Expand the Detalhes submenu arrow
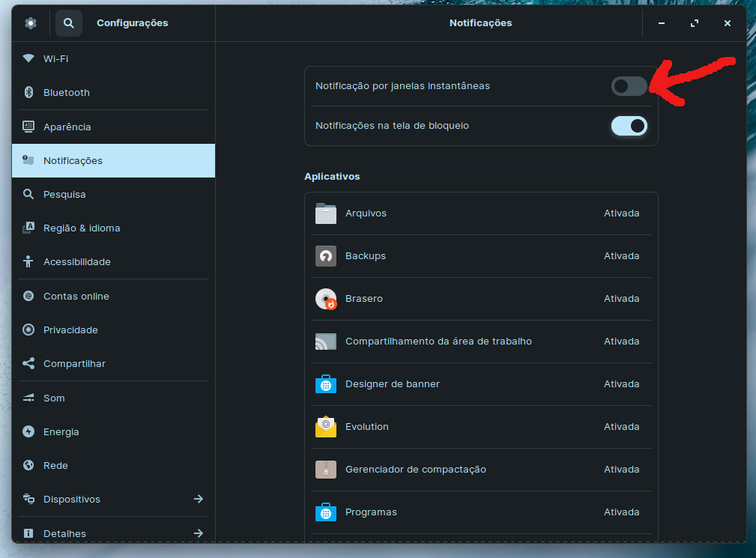The width and height of the screenshot is (756, 558). click(x=199, y=533)
